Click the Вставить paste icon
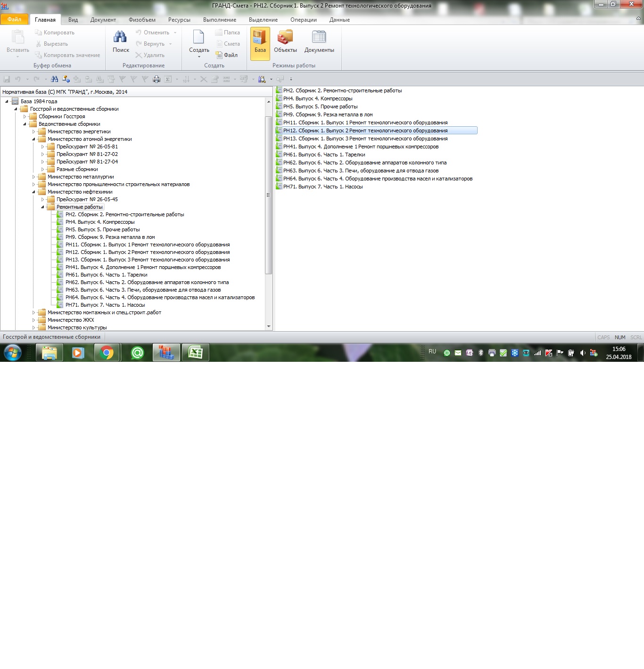 point(18,37)
